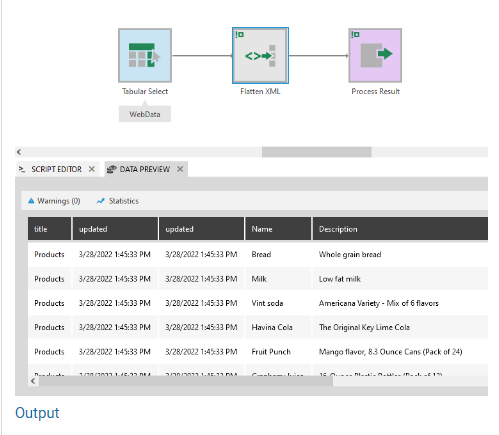The image size is (499, 435).
Task: Click the Name column header
Action: pos(278,229)
